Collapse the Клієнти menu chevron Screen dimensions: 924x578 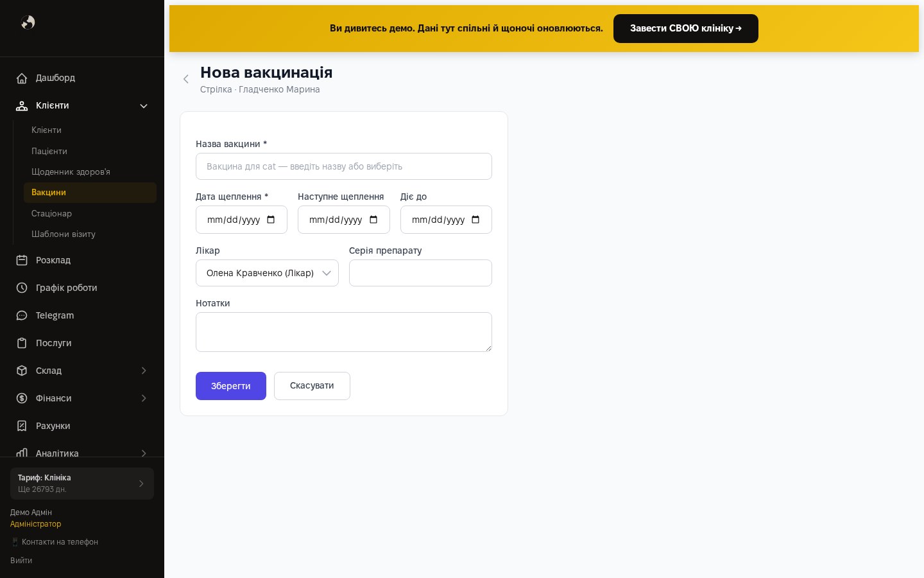pyautogui.click(x=144, y=106)
